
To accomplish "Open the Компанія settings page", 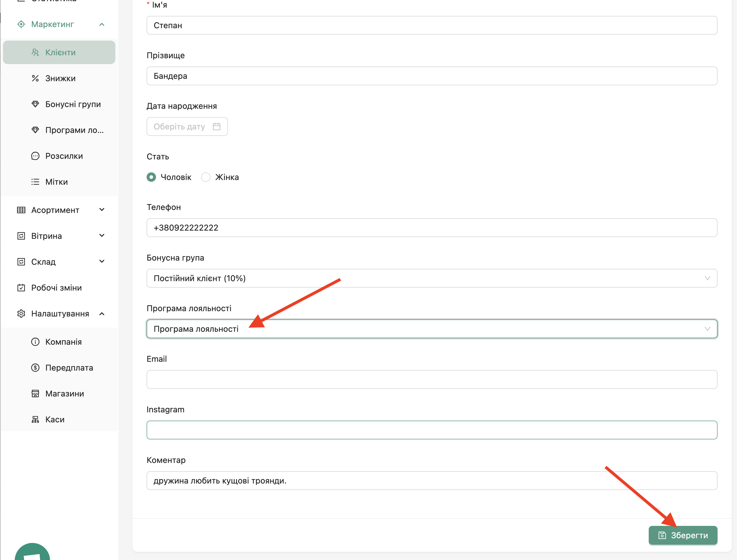I will [63, 342].
